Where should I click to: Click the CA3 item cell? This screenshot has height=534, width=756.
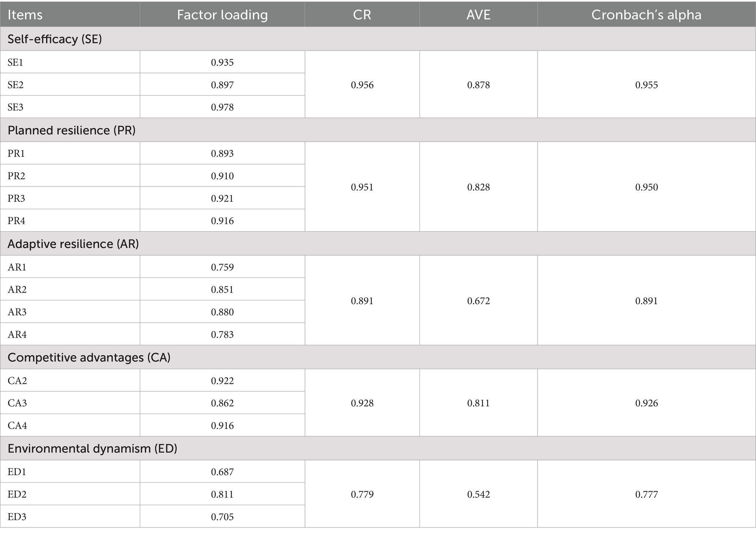(17, 403)
